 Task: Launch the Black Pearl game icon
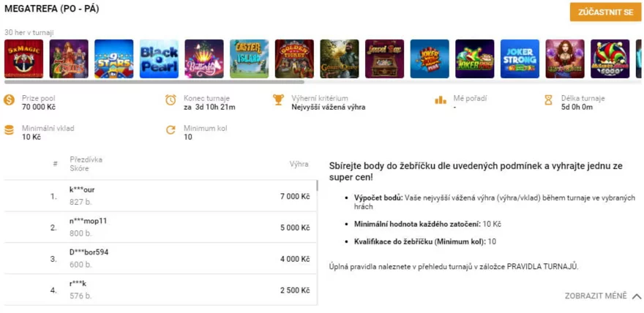click(x=159, y=59)
